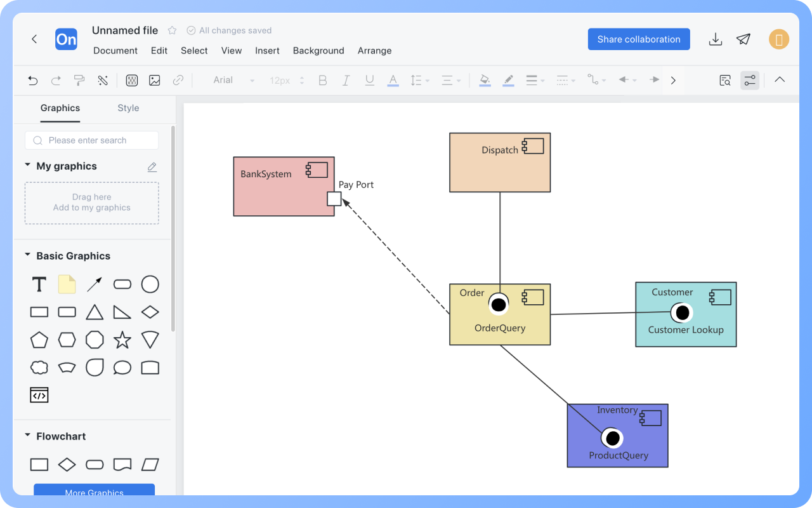812x508 pixels.
Task: Open the connector type dropdown
Action: tap(596, 80)
